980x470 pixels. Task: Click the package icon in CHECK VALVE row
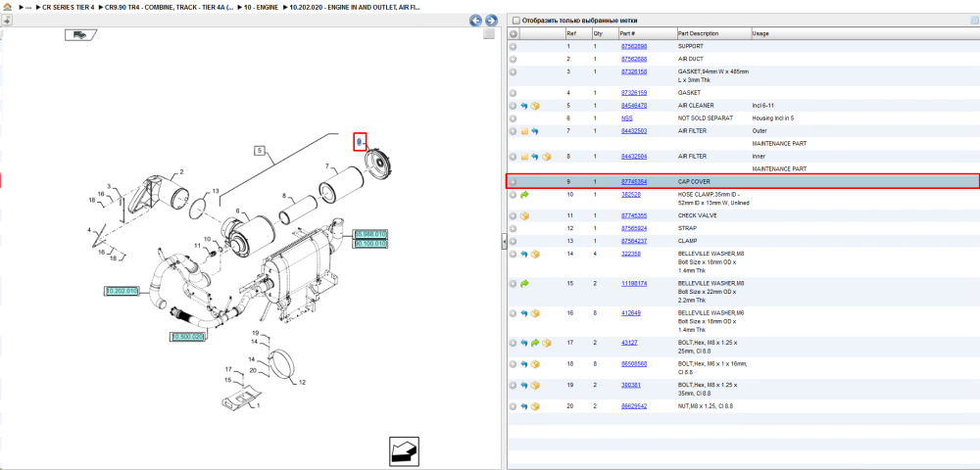pos(524,216)
